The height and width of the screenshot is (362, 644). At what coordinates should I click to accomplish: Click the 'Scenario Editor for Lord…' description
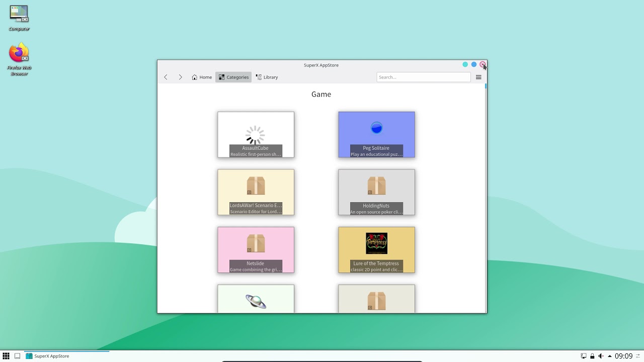[255, 212]
